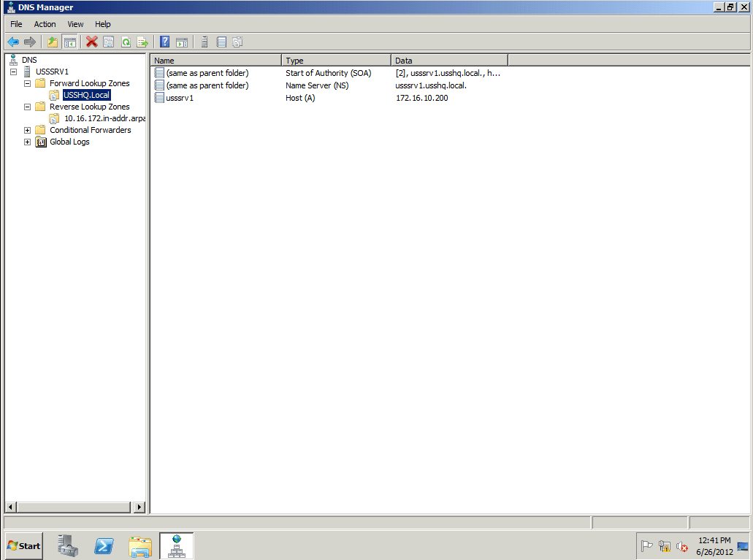Click the USSSRV1 server icon

[27, 72]
